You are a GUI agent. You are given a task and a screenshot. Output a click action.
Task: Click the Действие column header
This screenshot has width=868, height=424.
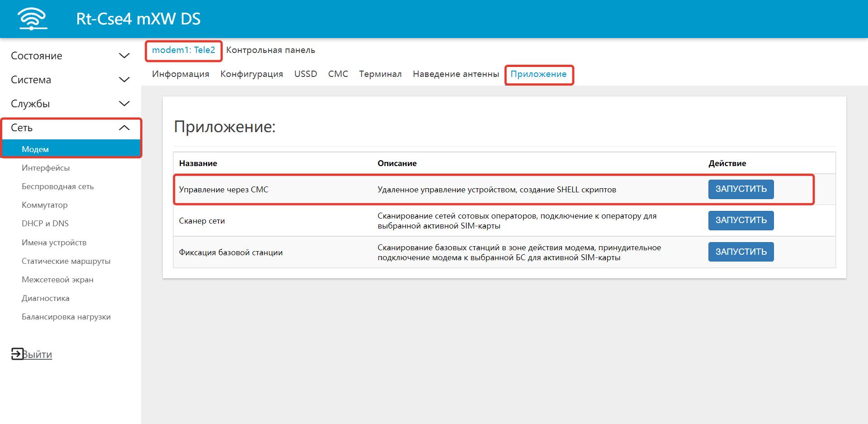coord(727,163)
